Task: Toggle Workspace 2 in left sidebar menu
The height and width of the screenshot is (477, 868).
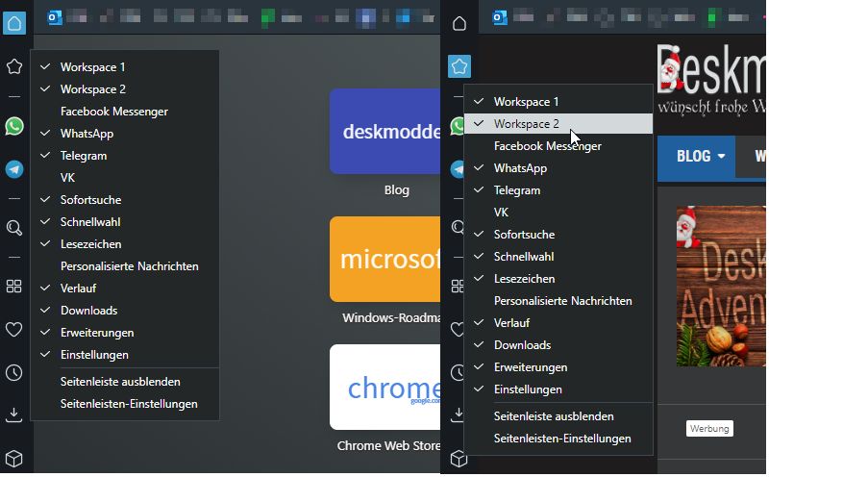Action: [x=125, y=89]
